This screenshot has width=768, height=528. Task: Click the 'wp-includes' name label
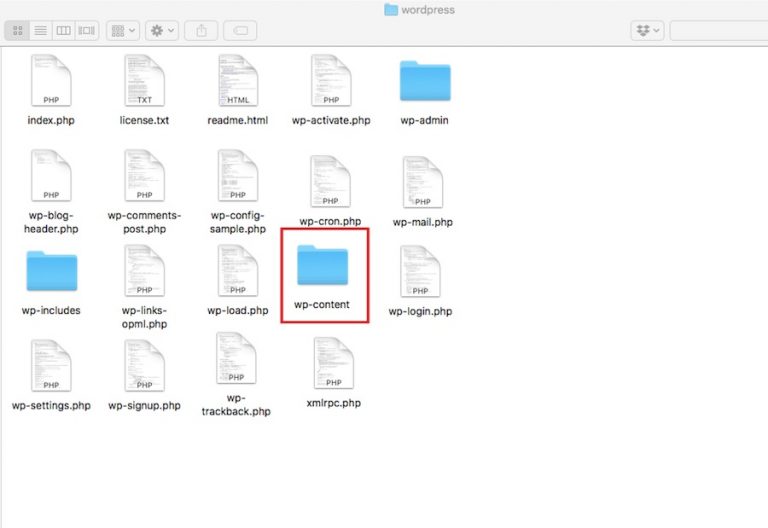[x=51, y=311]
